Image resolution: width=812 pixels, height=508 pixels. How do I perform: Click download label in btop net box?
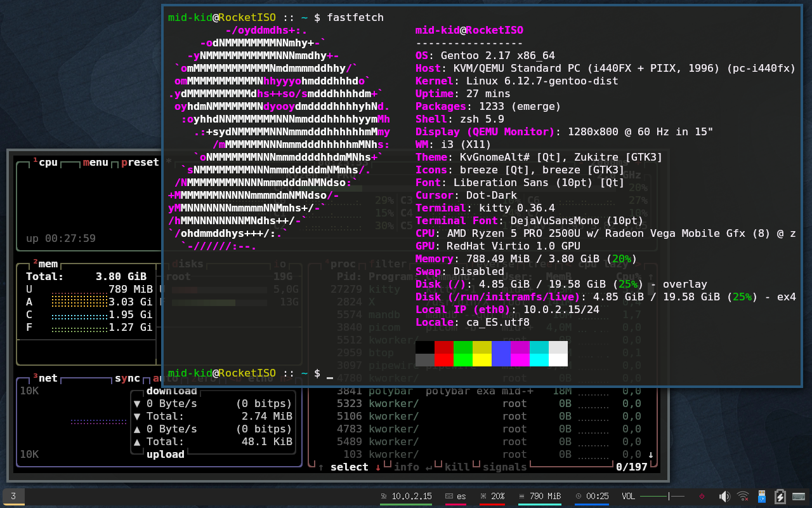(171, 391)
